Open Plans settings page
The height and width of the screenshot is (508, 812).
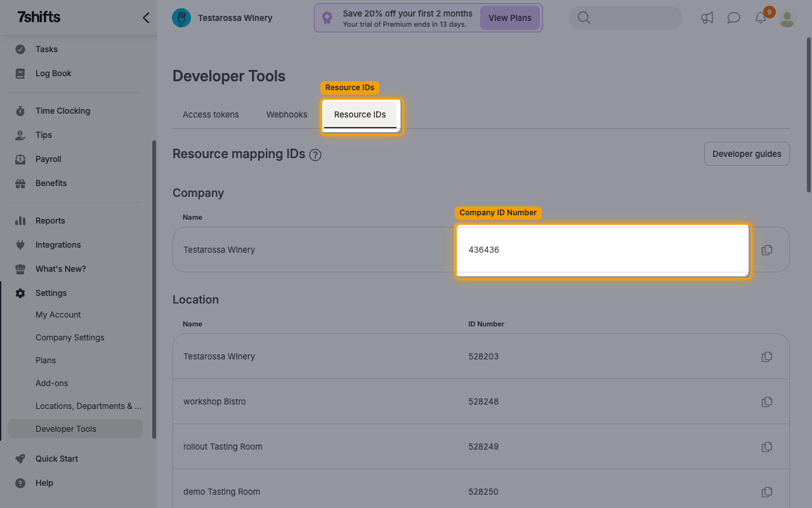(x=46, y=360)
